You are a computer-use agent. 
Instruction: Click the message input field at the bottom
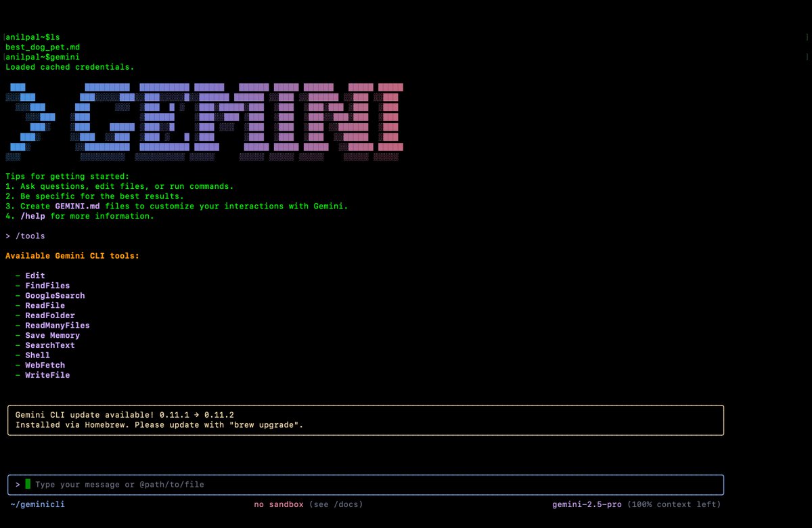pos(203,484)
